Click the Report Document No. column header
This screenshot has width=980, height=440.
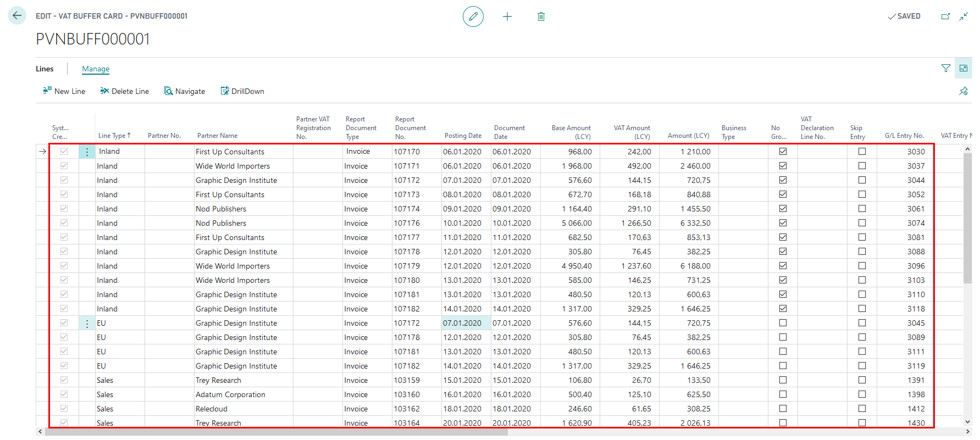coord(410,127)
